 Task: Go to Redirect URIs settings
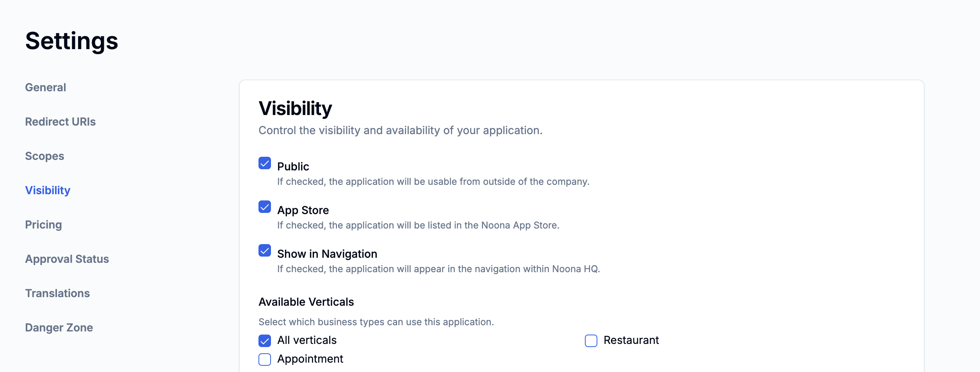(x=60, y=122)
